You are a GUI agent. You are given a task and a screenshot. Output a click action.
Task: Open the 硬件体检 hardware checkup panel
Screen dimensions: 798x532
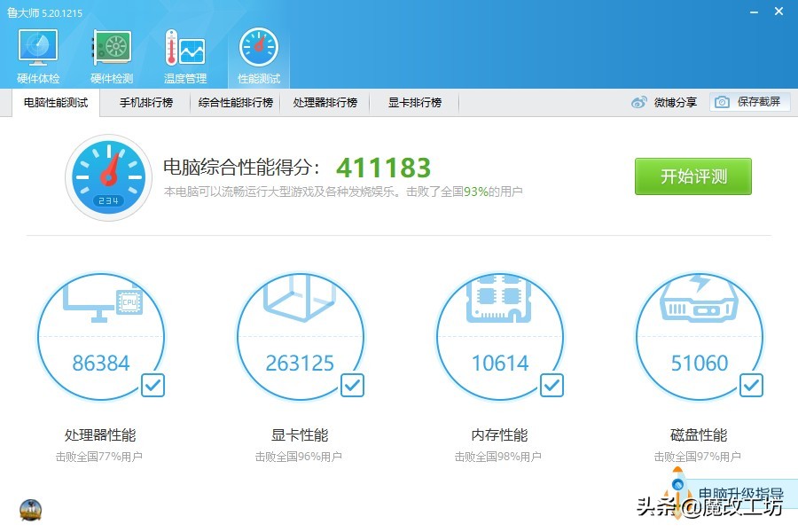click(x=36, y=49)
